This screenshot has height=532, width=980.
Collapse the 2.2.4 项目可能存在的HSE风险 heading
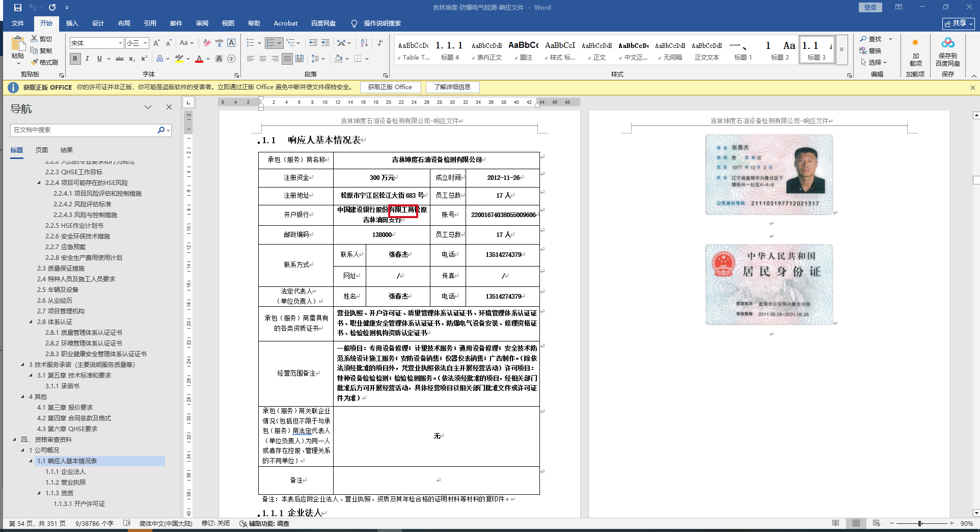click(39, 182)
